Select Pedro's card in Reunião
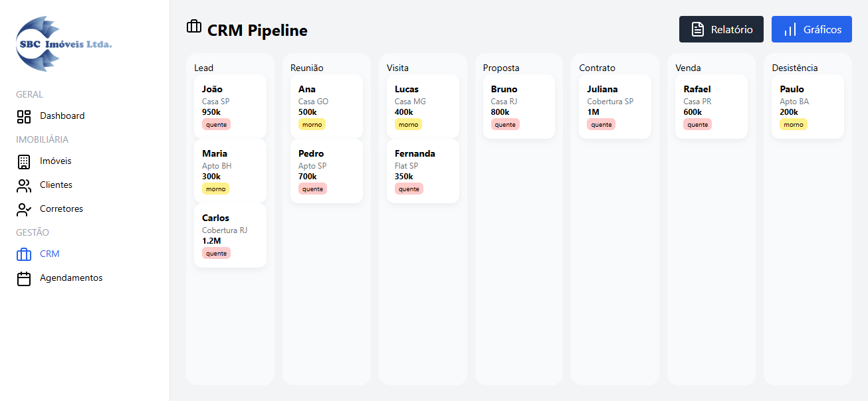The height and width of the screenshot is (401, 868). point(326,171)
